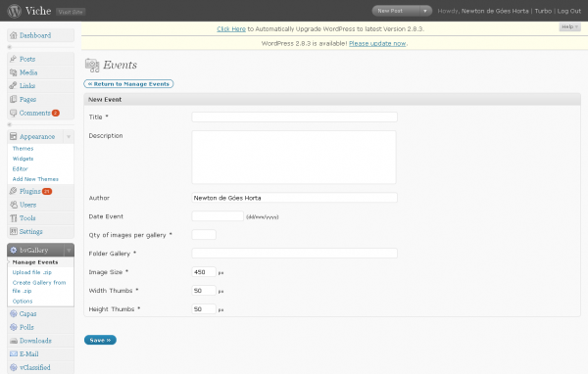Click the Comments count badge
Screen dimensions: 588x374
pos(56,113)
